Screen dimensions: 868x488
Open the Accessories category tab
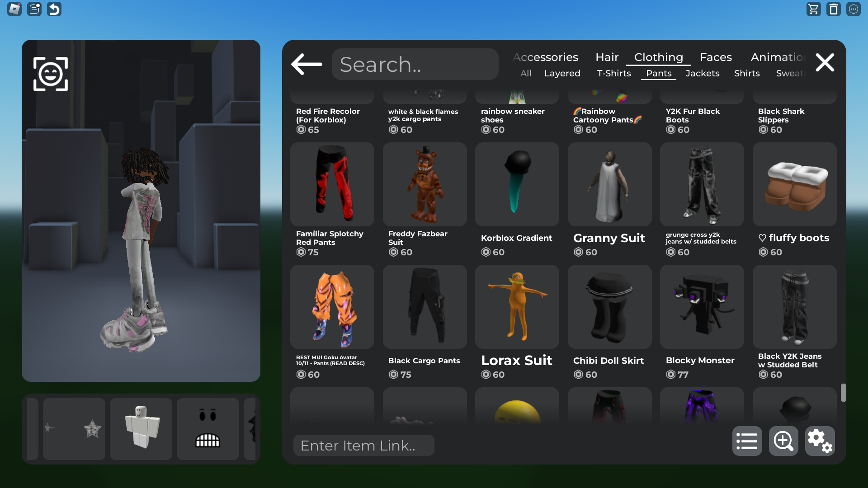[546, 57]
